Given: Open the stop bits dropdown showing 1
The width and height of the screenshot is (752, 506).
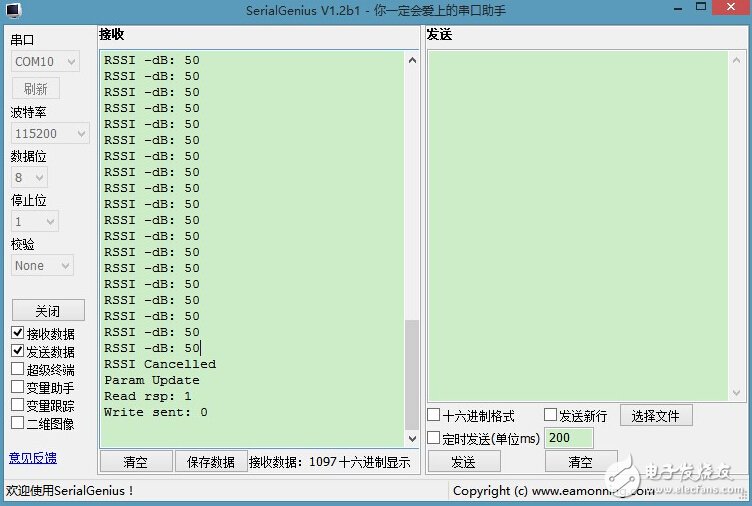Looking at the screenshot, I should pos(35,222).
